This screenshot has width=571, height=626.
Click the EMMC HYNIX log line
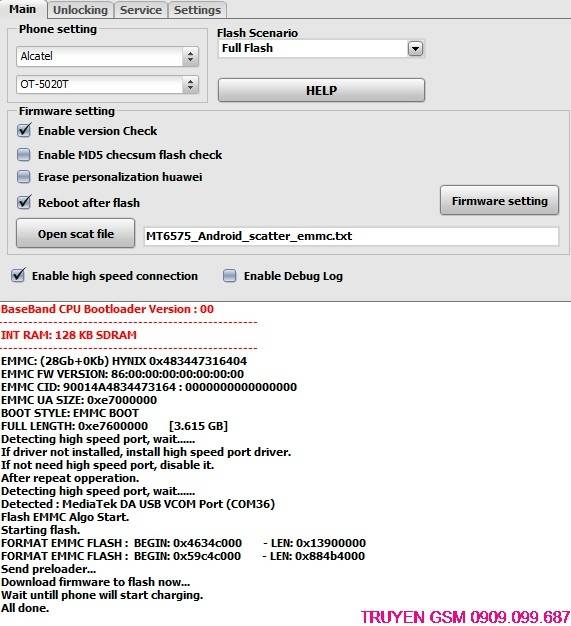point(124,361)
